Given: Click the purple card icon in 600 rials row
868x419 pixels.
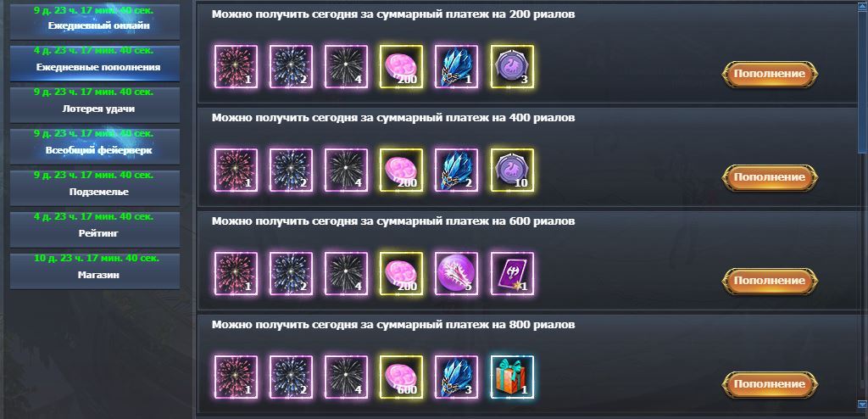Looking at the screenshot, I should point(512,274).
